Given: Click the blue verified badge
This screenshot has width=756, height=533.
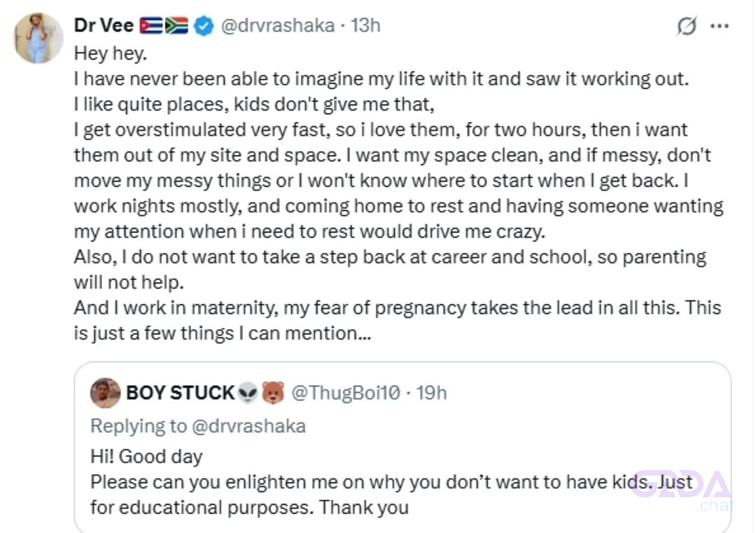Looking at the screenshot, I should (204, 26).
